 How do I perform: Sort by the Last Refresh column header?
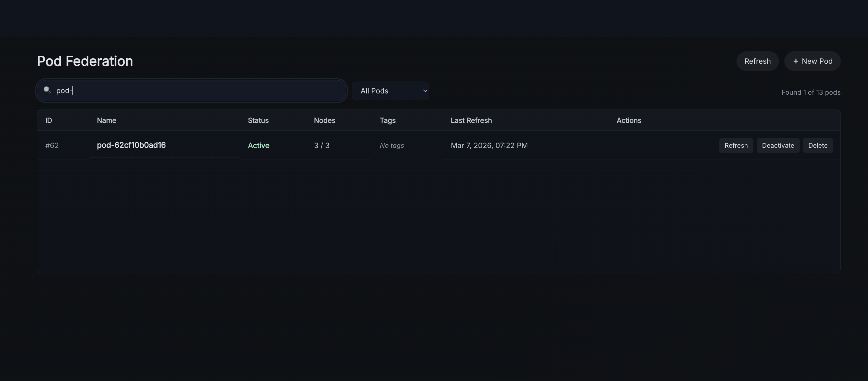click(471, 121)
